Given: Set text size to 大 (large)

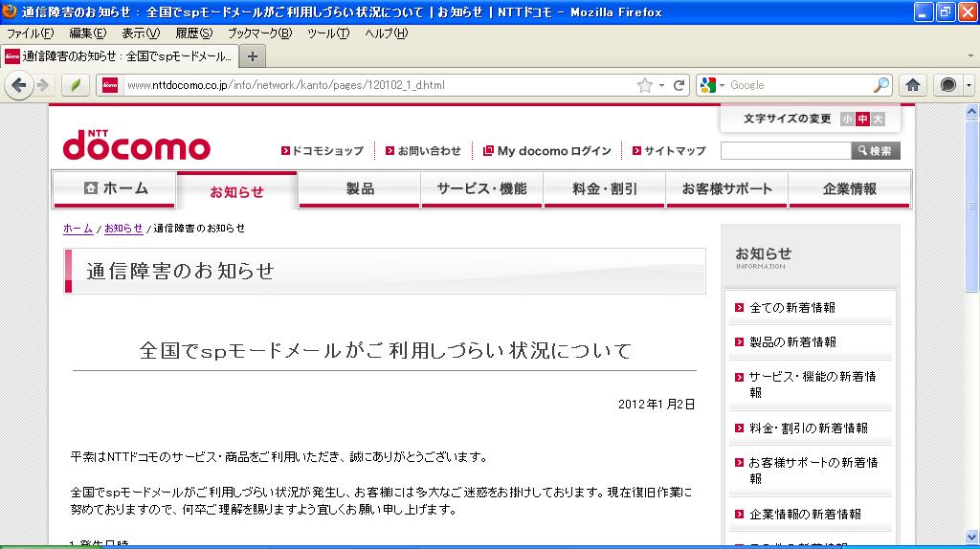Looking at the screenshot, I should pyautogui.click(x=879, y=119).
